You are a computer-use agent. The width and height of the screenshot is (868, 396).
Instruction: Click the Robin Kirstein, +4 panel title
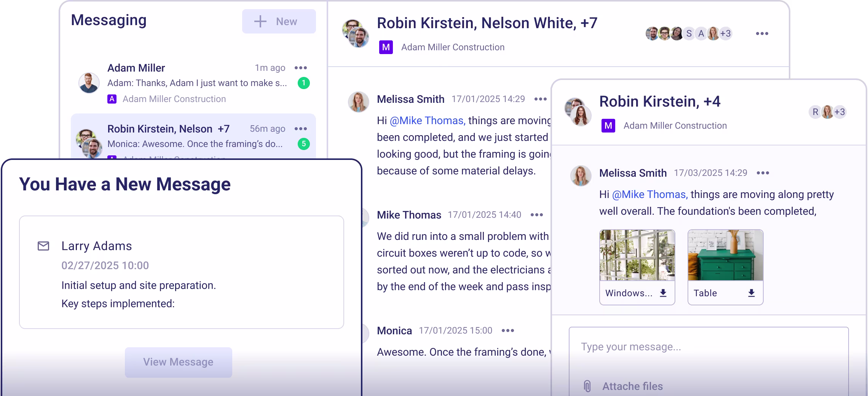point(660,101)
